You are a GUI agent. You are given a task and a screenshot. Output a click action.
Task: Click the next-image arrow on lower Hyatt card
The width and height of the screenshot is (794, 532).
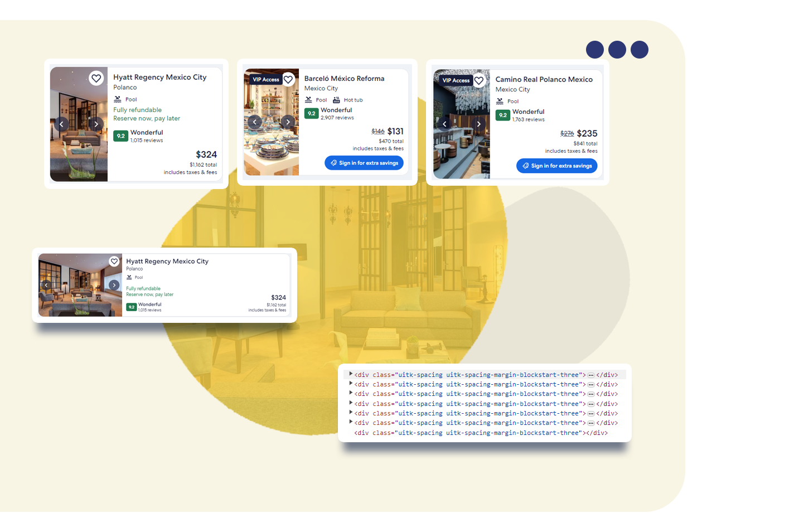click(114, 285)
